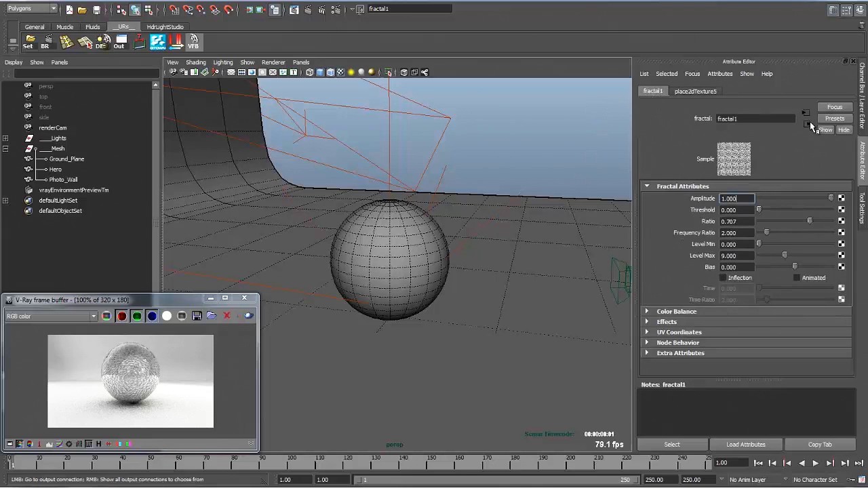Click the Load Attributes button

coord(745,445)
